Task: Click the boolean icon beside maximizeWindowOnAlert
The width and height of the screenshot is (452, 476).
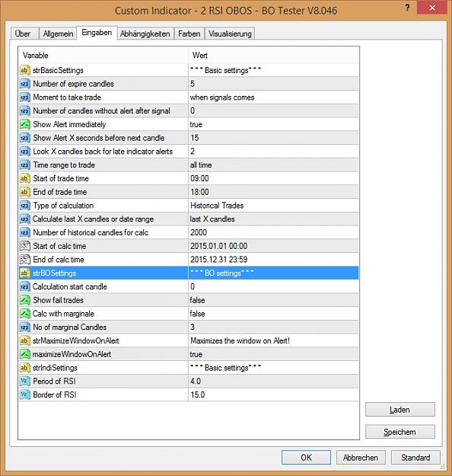Action: pyautogui.click(x=25, y=354)
